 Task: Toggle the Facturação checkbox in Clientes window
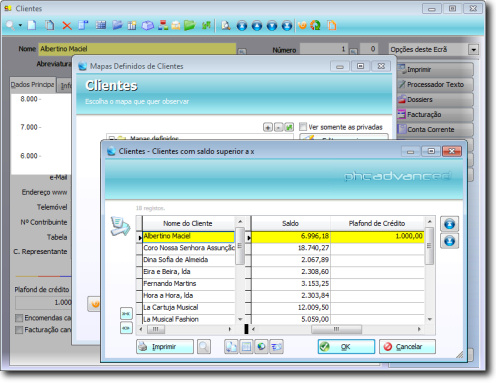click(x=19, y=330)
